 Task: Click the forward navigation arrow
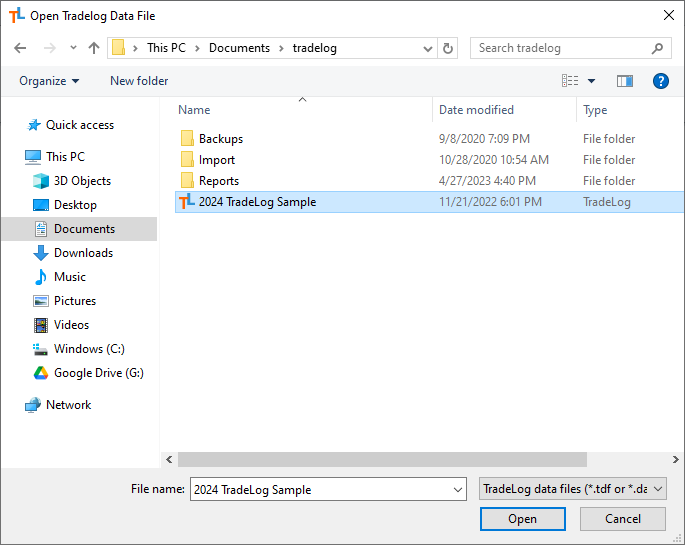click(50, 48)
